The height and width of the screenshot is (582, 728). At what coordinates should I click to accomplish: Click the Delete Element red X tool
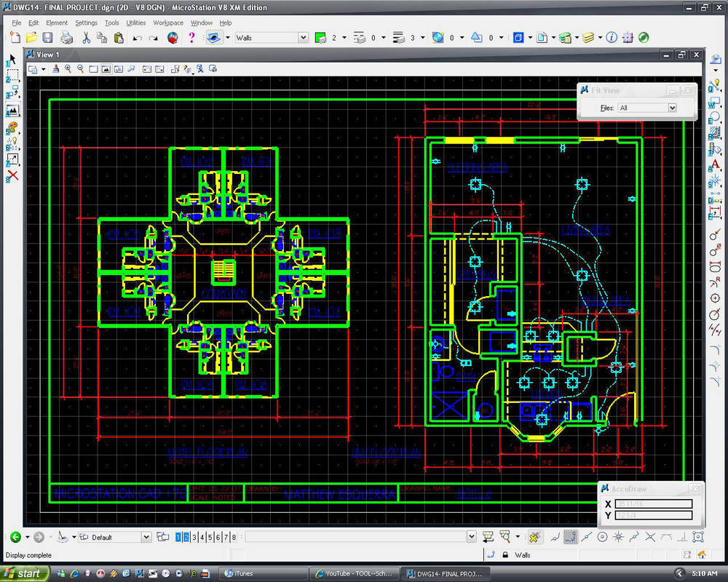coord(12,175)
